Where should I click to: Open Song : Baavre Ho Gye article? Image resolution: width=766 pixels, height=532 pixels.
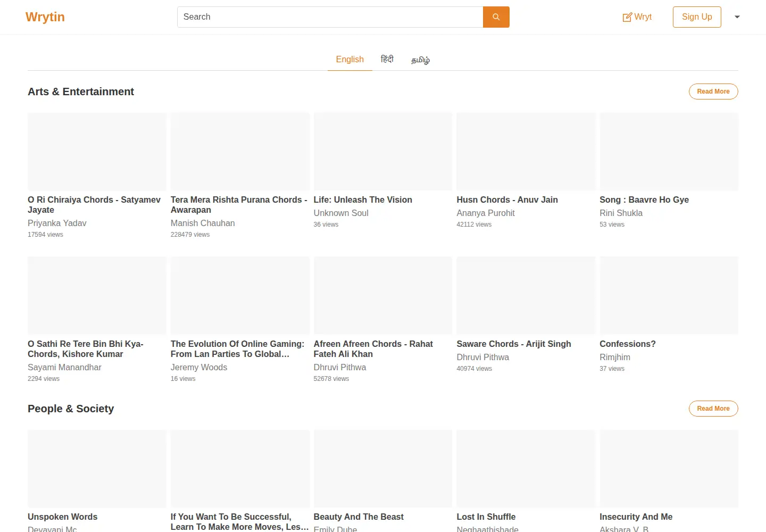point(644,200)
